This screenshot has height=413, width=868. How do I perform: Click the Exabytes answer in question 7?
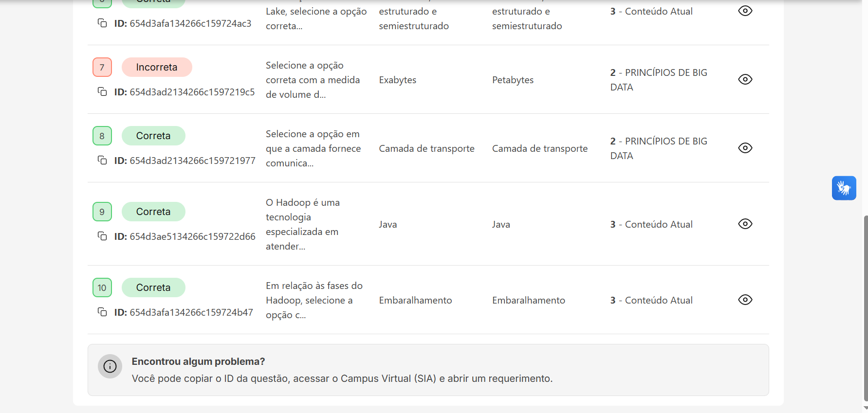[x=398, y=80]
